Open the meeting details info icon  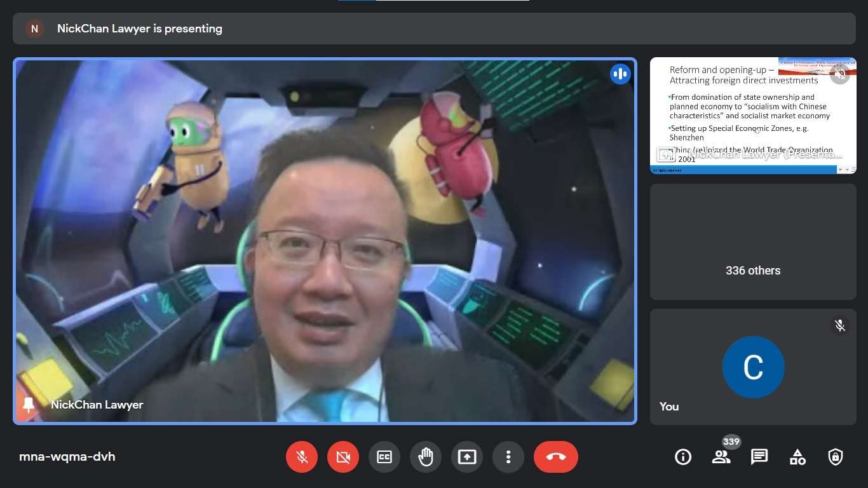click(x=683, y=457)
